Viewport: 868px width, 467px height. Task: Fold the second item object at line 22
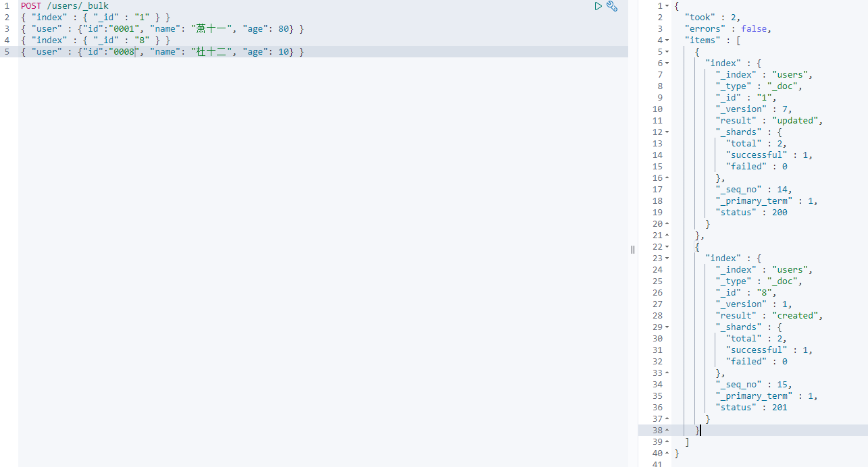point(667,247)
